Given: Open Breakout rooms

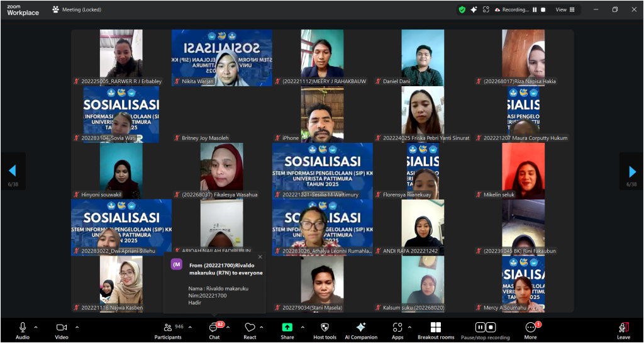Looking at the screenshot, I should tap(436, 328).
